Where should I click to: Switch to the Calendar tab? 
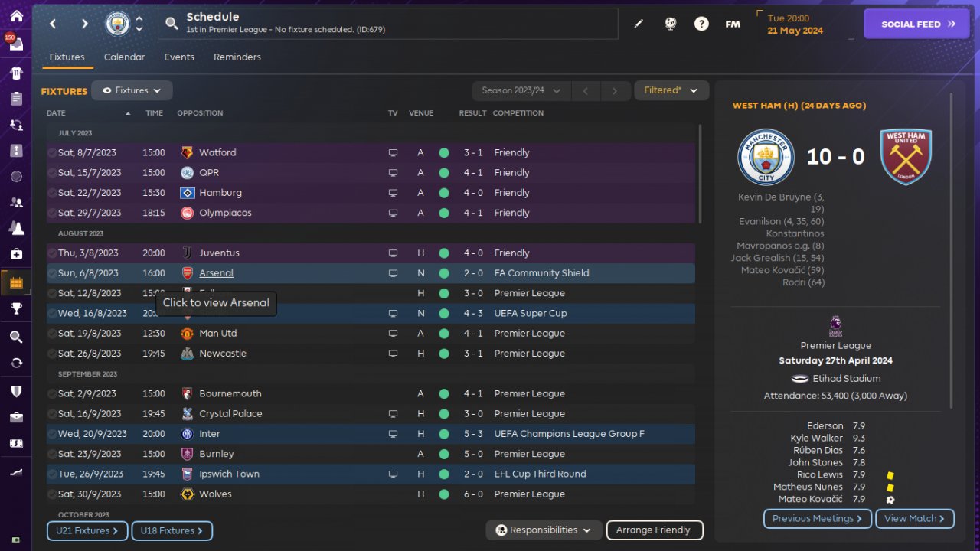click(x=124, y=57)
